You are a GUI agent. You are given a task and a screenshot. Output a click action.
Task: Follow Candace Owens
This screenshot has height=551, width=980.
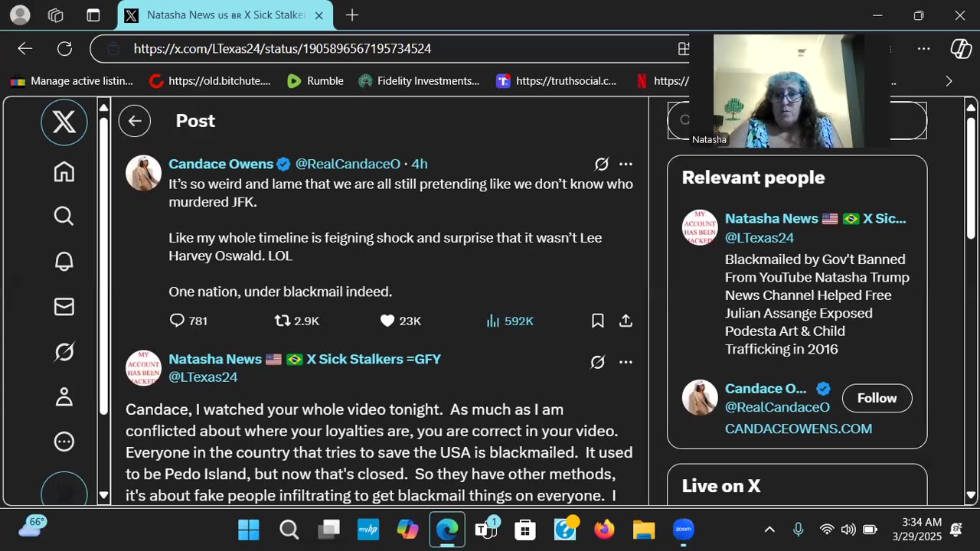(877, 398)
